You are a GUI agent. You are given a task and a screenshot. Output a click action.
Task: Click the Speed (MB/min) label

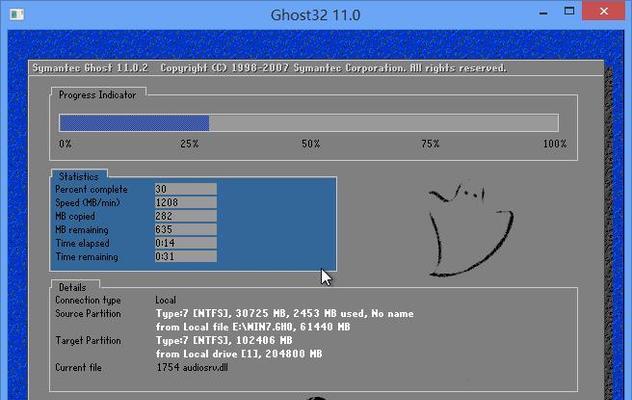87,203
